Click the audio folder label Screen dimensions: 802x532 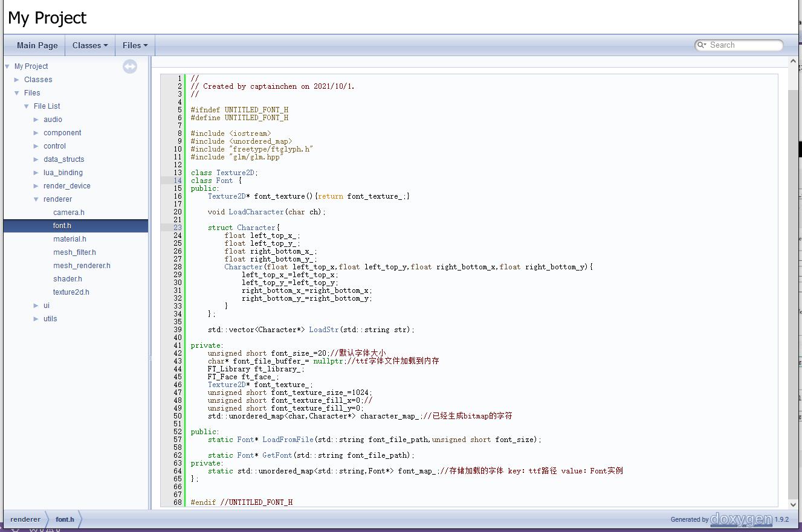coord(53,120)
